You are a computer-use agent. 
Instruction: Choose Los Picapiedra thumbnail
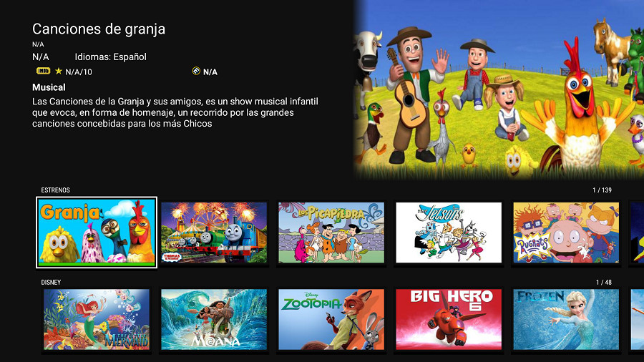pos(331,233)
